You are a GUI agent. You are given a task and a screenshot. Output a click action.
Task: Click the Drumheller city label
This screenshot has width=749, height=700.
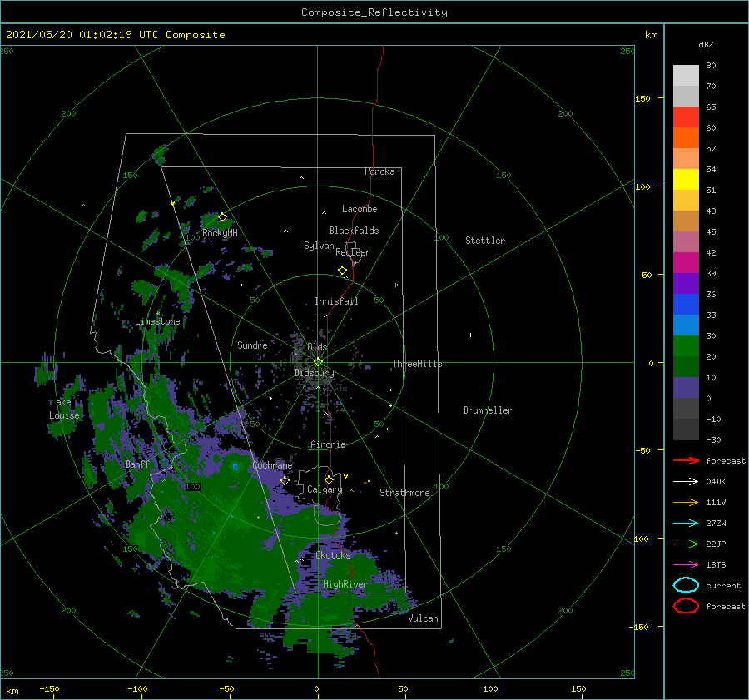coord(488,410)
